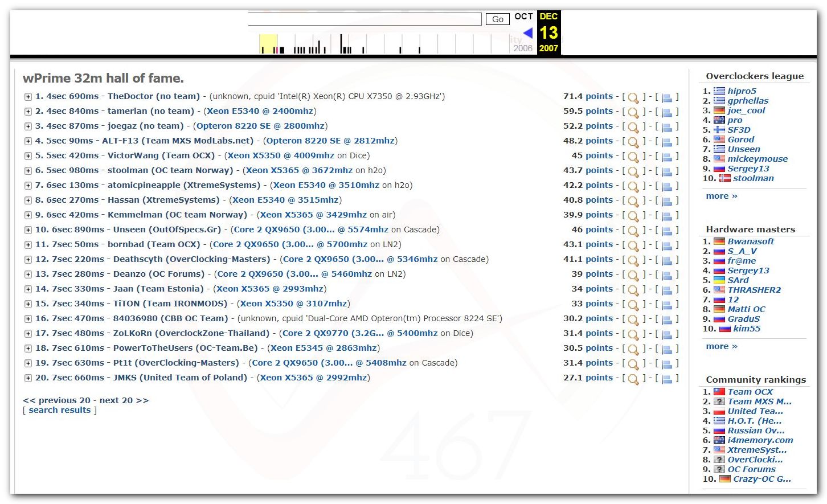Click 'more »' under Hardware masters
Image resolution: width=827 pixels, height=504 pixels.
(x=722, y=346)
